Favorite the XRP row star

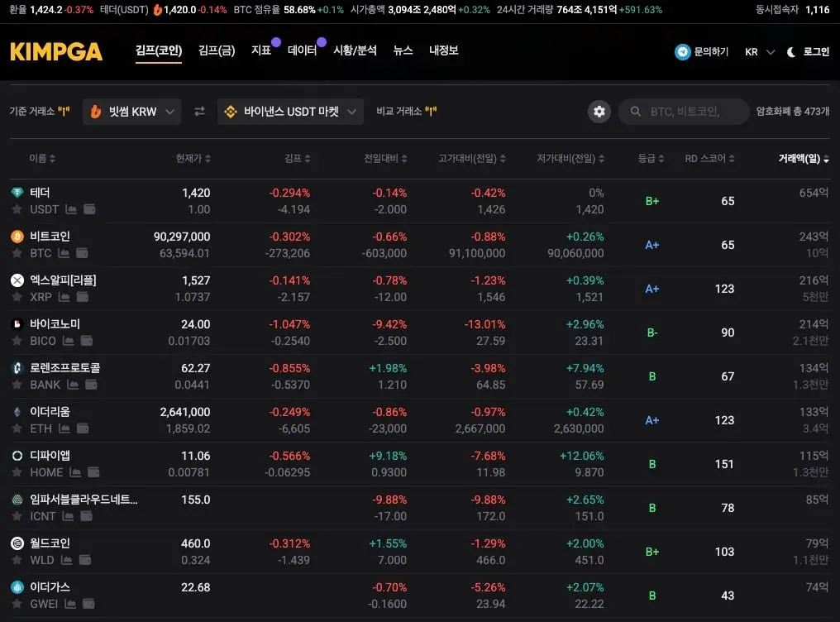pyautogui.click(x=17, y=297)
